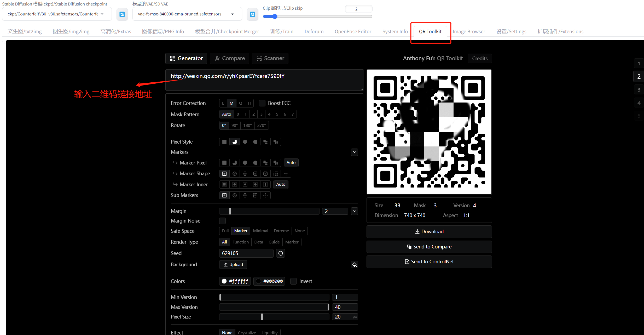644x335 pixels.
Task: Click the Background fill bucket icon
Action: click(355, 265)
